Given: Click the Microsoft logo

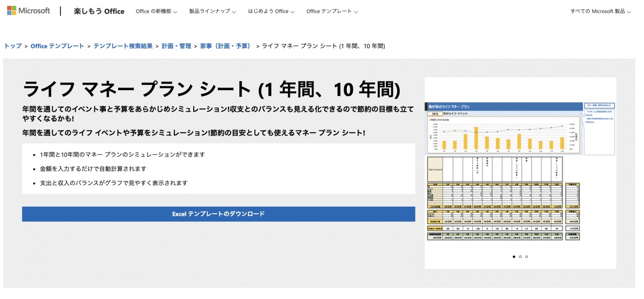Looking at the screenshot, I should (x=28, y=11).
